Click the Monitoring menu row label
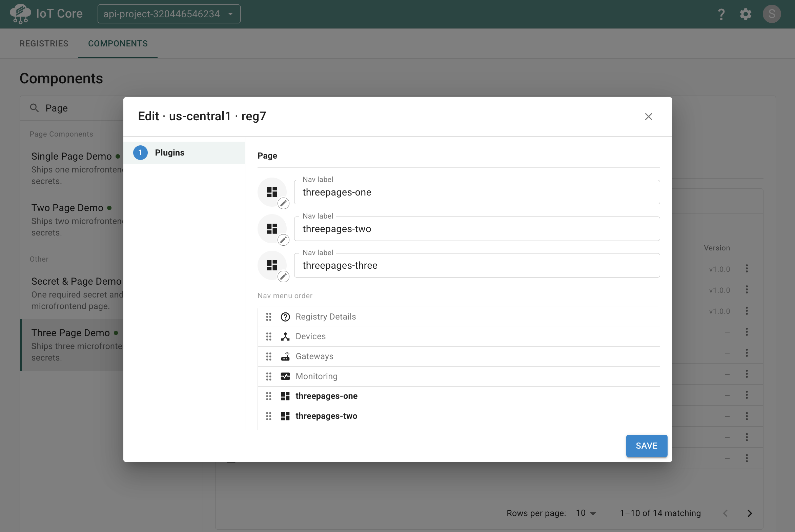 click(x=317, y=376)
